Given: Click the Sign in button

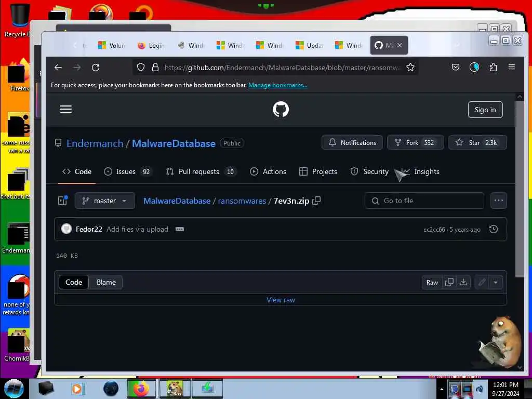Looking at the screenshot, I should pyautogui.click(x=485, y=110).
